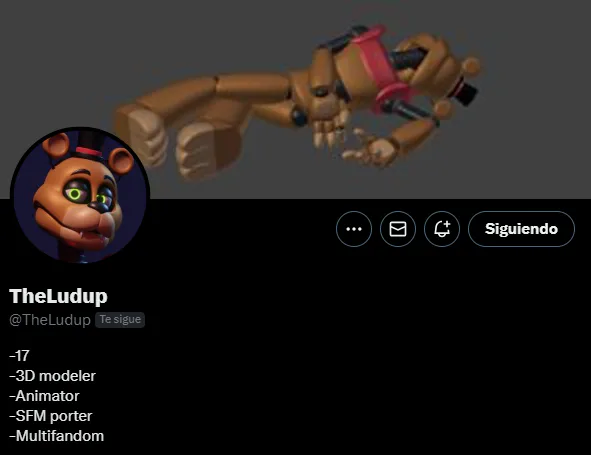Viewport: 591px width, 455px height.
Task: Click the -Multifandom bio line
Action: click(x=57, y=436)
